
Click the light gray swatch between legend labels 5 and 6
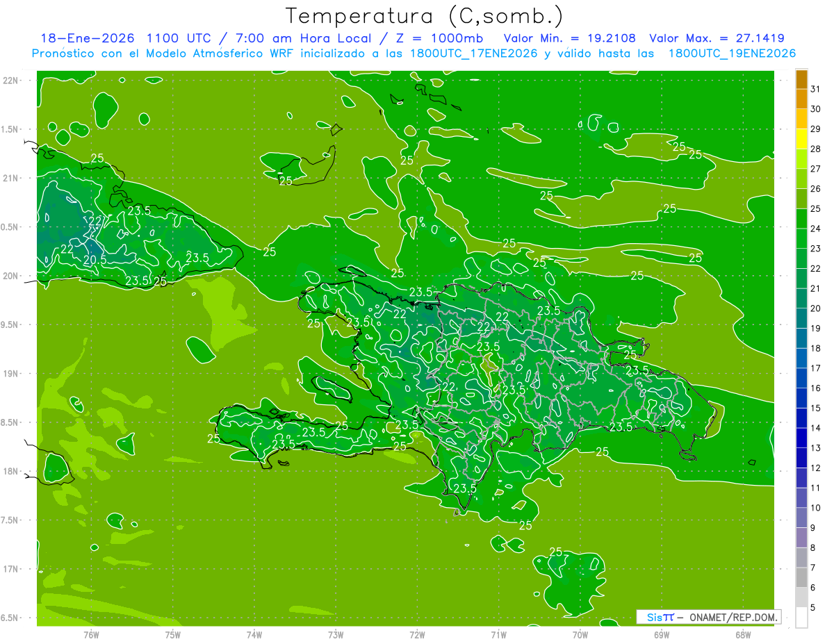click(801, 597)
